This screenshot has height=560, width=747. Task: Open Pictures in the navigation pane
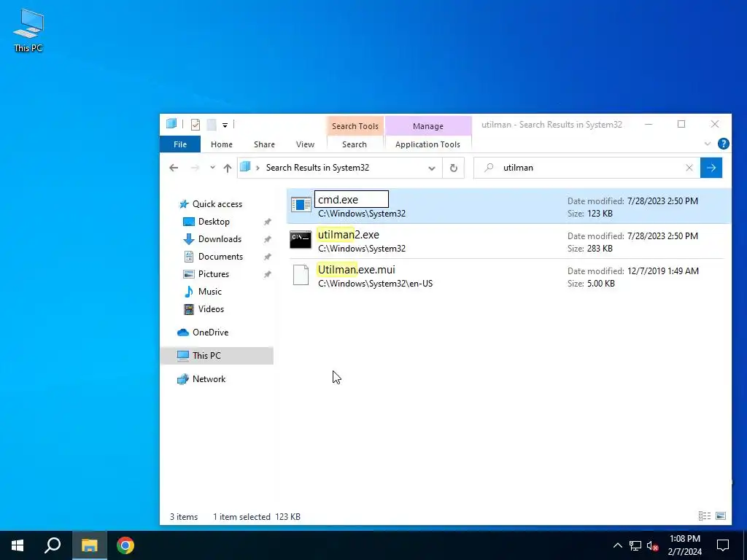click(213, 274)
